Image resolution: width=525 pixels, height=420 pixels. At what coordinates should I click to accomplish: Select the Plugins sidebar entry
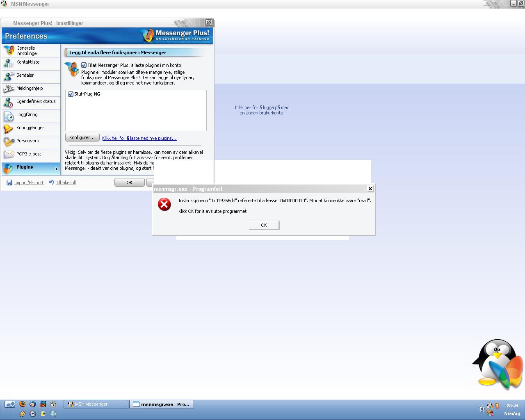pyautogui.click(x=31, y=169)
